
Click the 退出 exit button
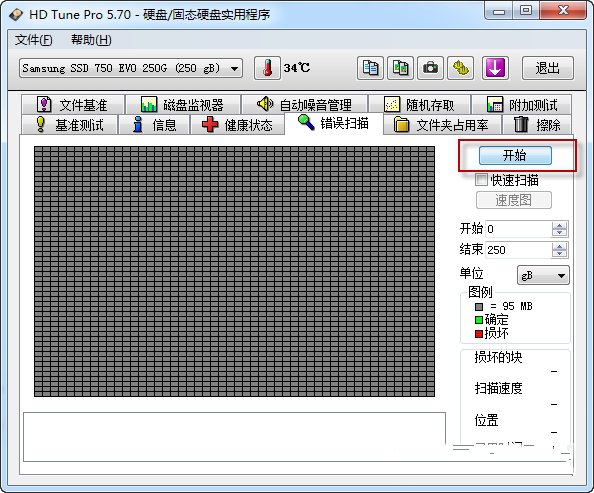[548, 68]
